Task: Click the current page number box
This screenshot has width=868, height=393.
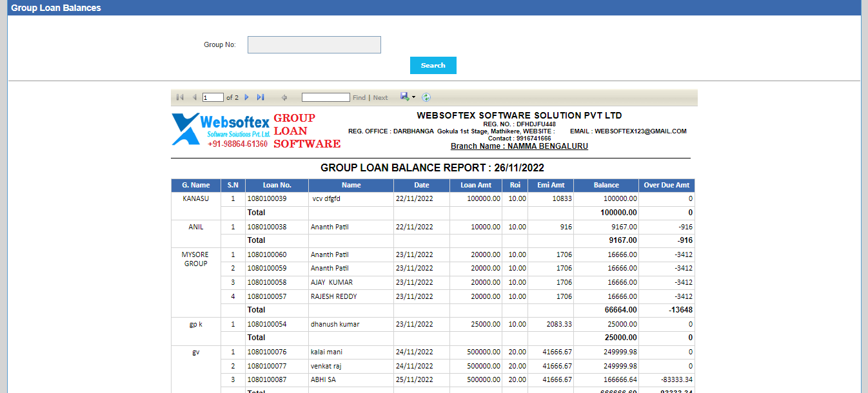Action: coord(213,98)
